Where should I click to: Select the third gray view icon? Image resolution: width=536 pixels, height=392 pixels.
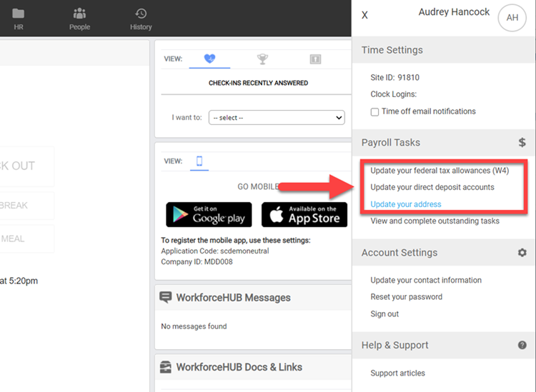tap(315, 59)
